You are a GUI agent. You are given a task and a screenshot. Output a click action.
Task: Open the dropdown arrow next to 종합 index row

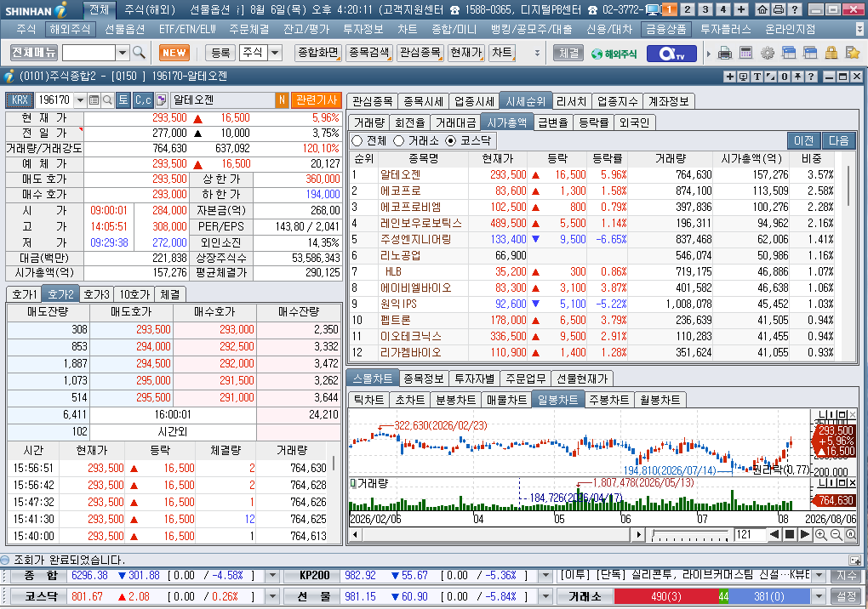click(271, 576)
